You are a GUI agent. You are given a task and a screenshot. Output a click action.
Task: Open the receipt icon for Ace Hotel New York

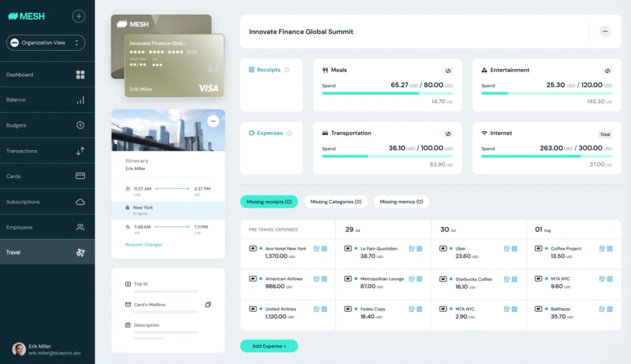[324, 249]
